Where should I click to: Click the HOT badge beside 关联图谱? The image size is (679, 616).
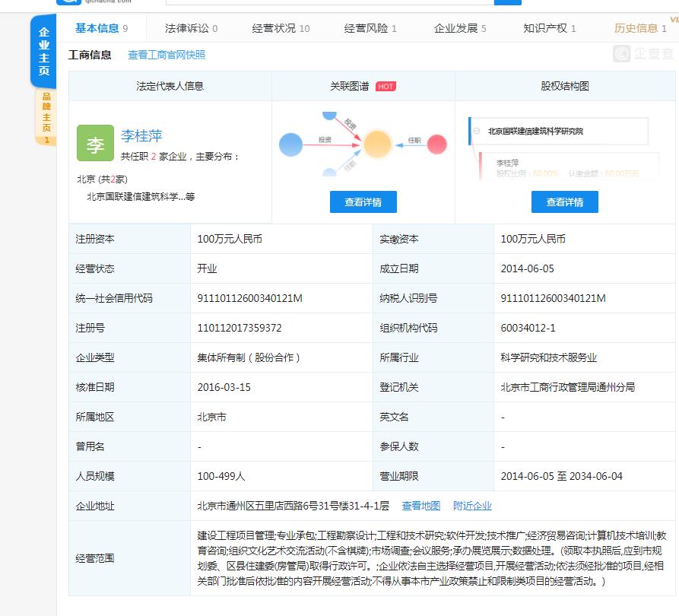[386, 86]
